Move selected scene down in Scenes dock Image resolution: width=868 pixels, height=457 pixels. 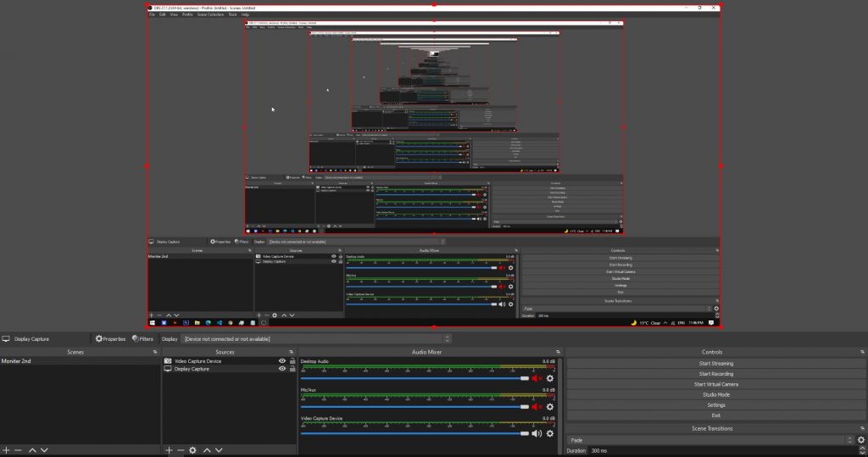tap(44, 450)
